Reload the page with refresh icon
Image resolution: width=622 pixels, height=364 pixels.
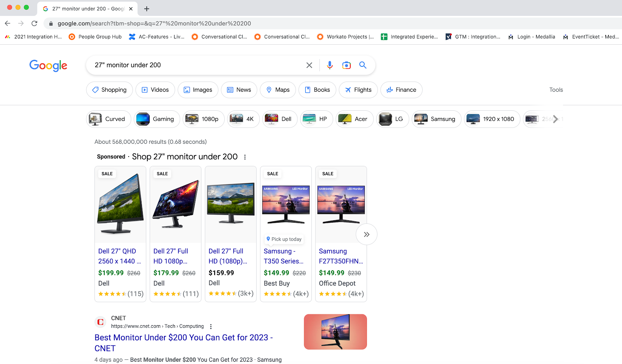(34, 23)
